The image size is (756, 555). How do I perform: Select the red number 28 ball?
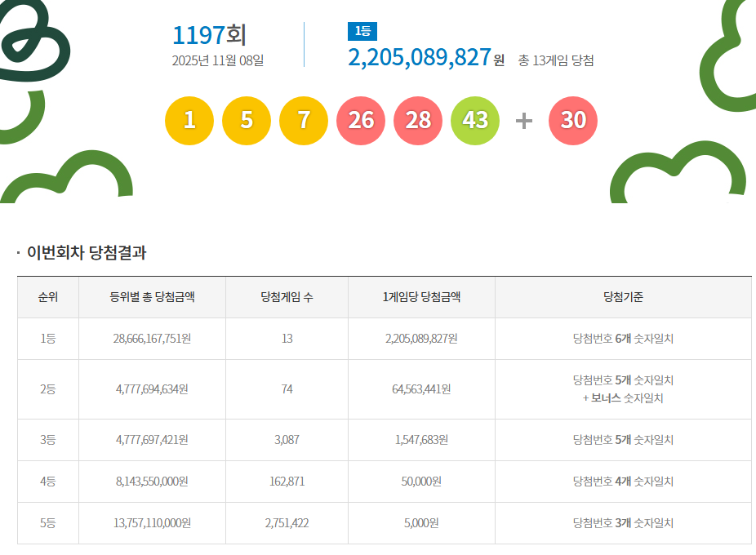pyautogui.click(x=418, y=121)
